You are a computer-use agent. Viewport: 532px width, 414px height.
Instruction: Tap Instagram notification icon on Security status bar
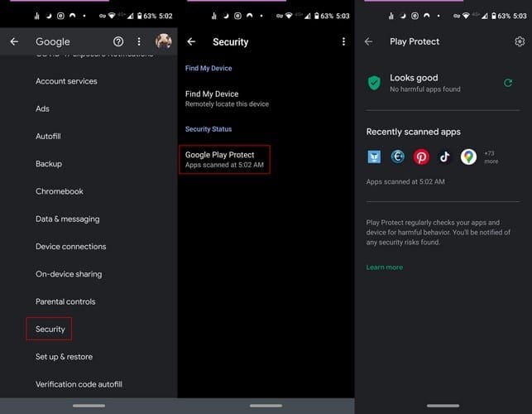click(237, 16)
